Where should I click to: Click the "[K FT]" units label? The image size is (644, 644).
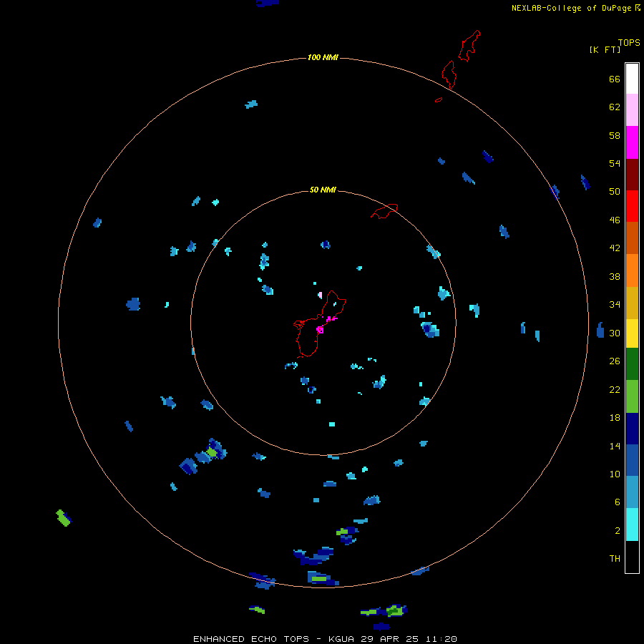(x=605, y=49)
